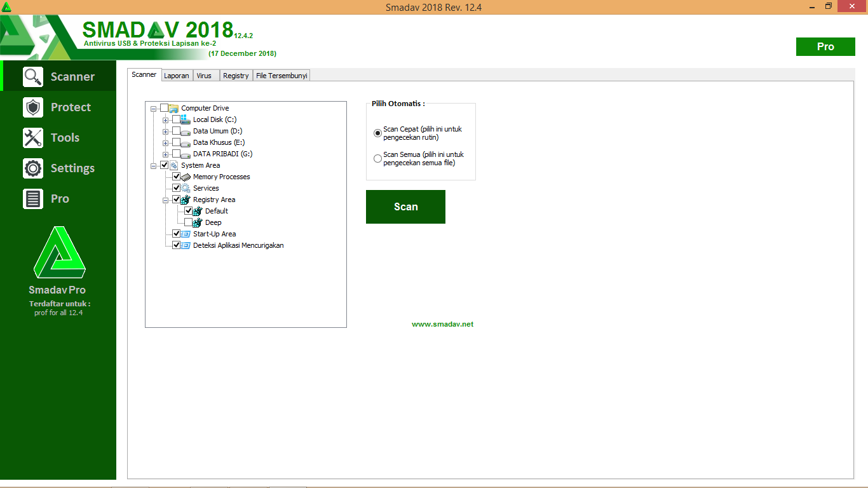868x488 pixels.
Task: Open the Tools wrench icon
Action: tap(33, 137)
